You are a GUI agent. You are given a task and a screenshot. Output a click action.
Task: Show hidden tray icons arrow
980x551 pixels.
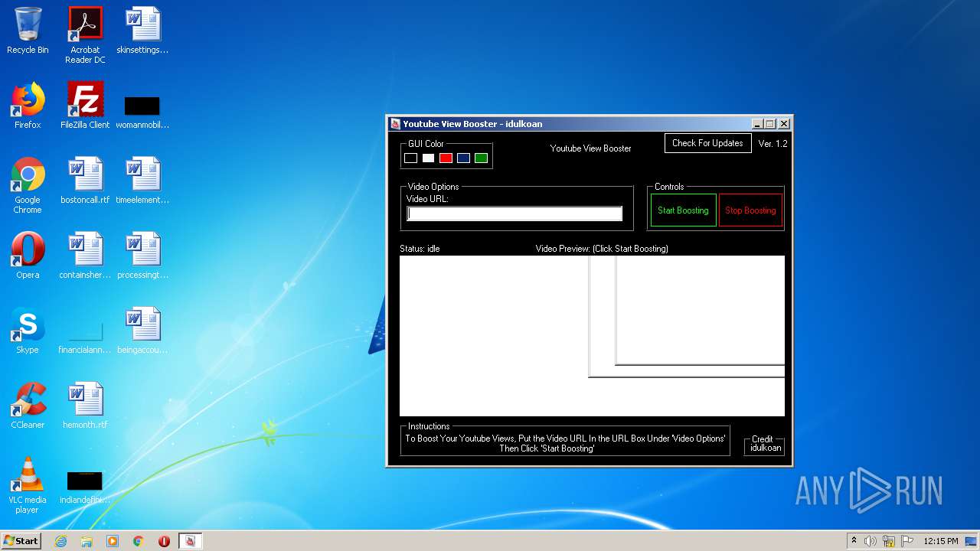(854, 541)
